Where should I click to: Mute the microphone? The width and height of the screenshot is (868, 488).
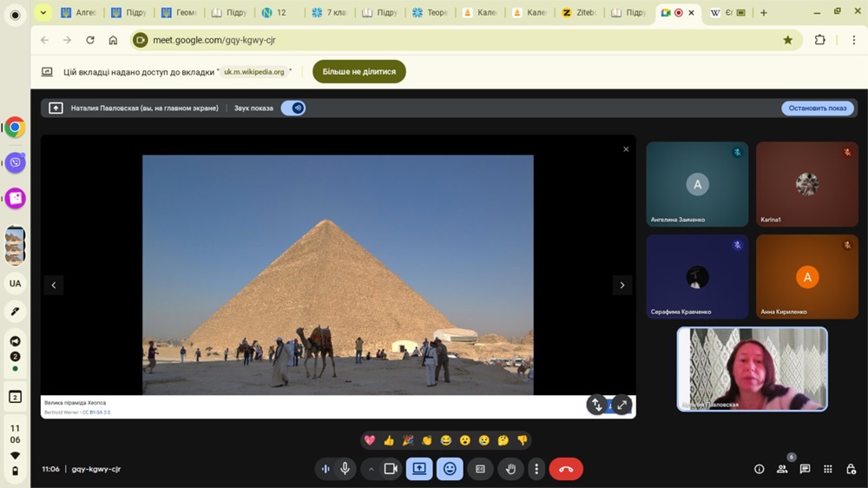(345, 469)
